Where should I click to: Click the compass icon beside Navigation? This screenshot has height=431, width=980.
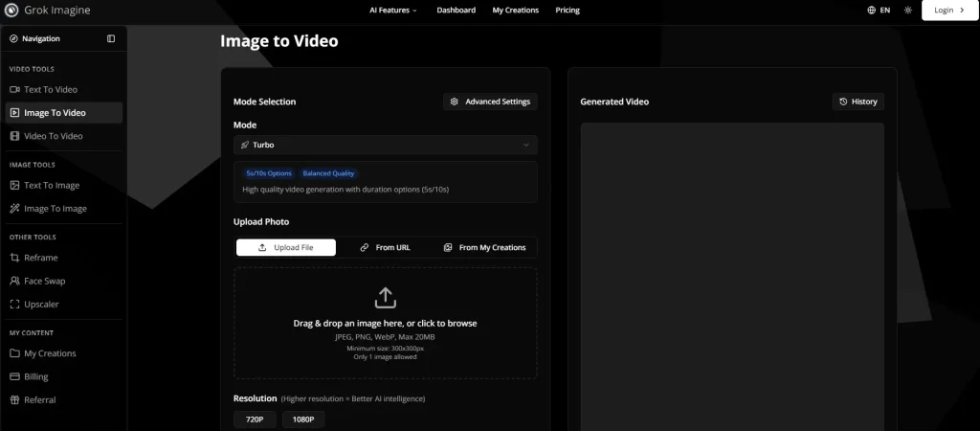[13, 38]
